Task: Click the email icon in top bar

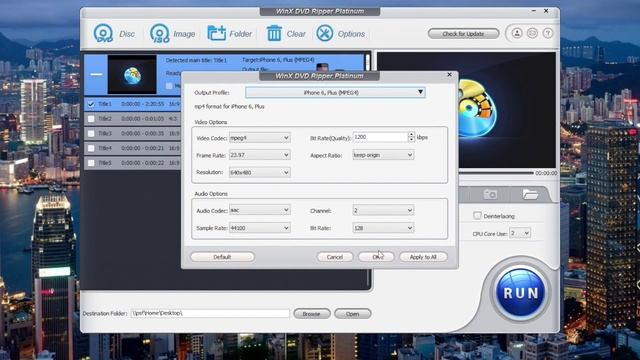Action: click(532, 33)
